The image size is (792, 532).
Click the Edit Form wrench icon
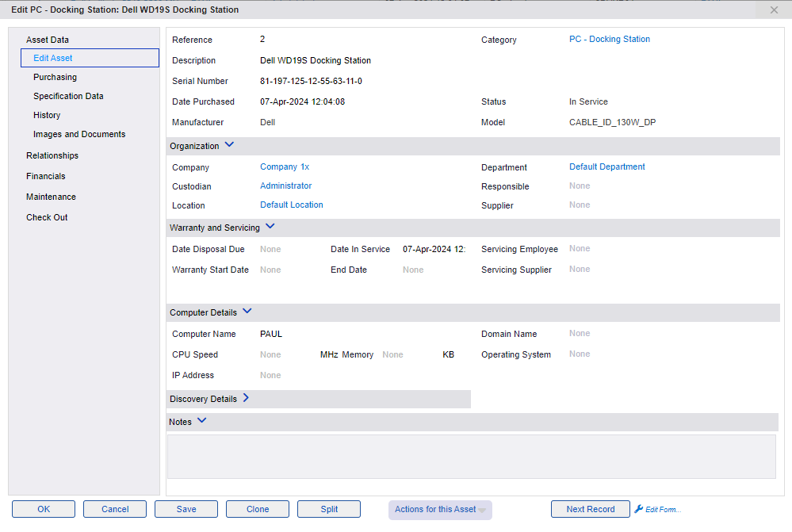[641, 509]
